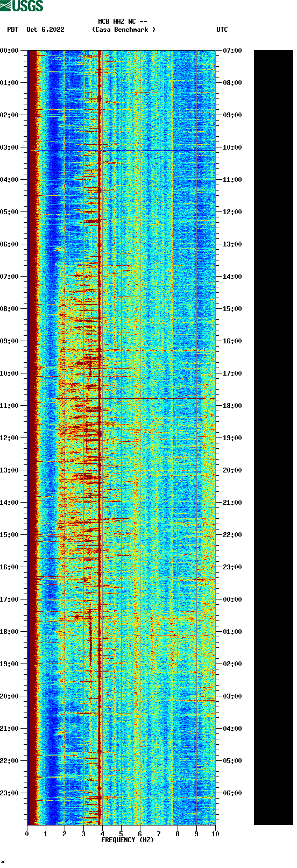
Task: Click the 'FREQUENCY (HZ)' axis label
Action: click(128, 840)
